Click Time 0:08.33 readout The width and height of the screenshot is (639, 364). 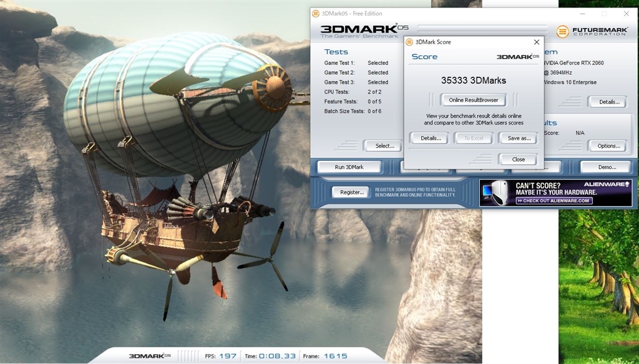point(270,356)
